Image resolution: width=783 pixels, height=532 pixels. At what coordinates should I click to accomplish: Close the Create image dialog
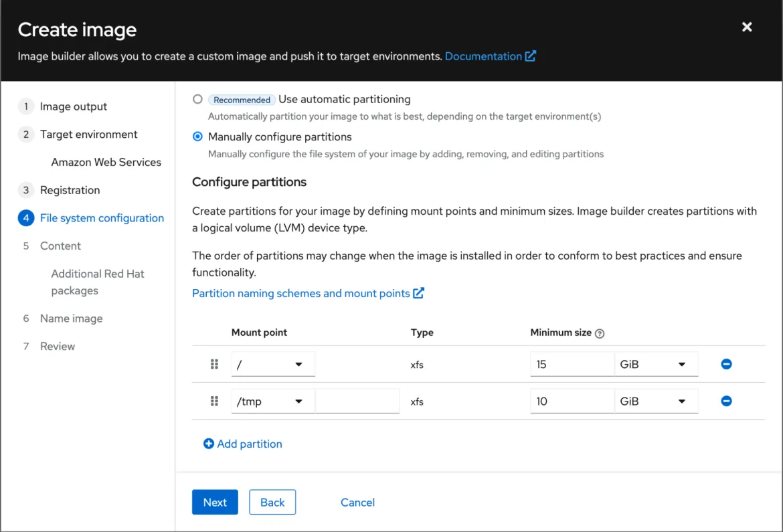point(747,27)
